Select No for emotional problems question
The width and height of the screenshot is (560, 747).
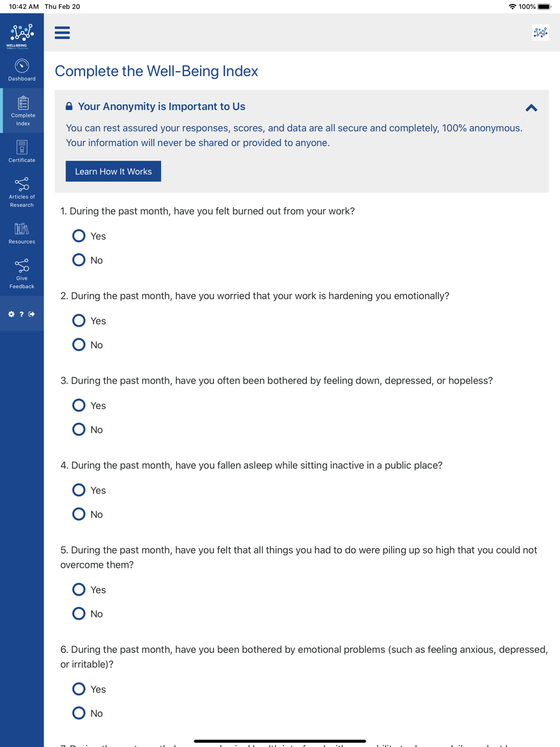79,713
